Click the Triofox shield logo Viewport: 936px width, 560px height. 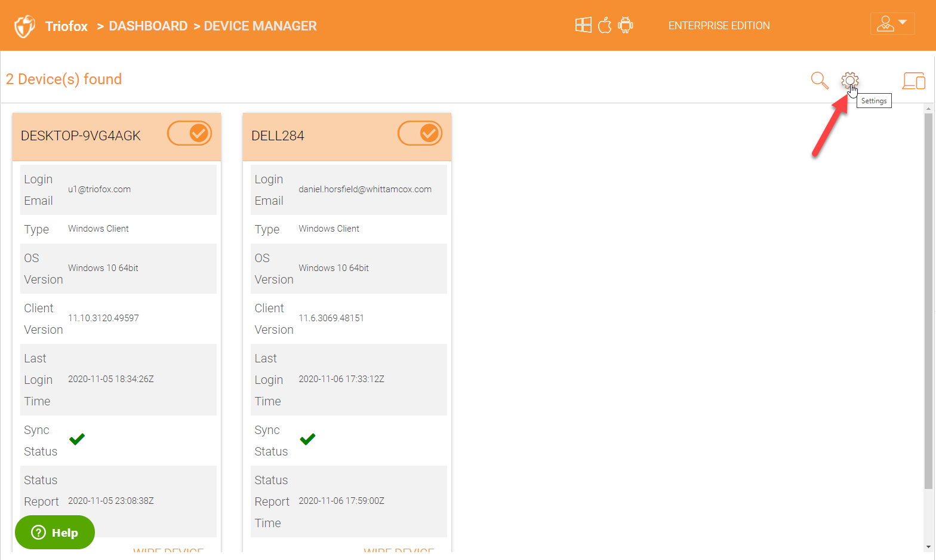(24, 26)
